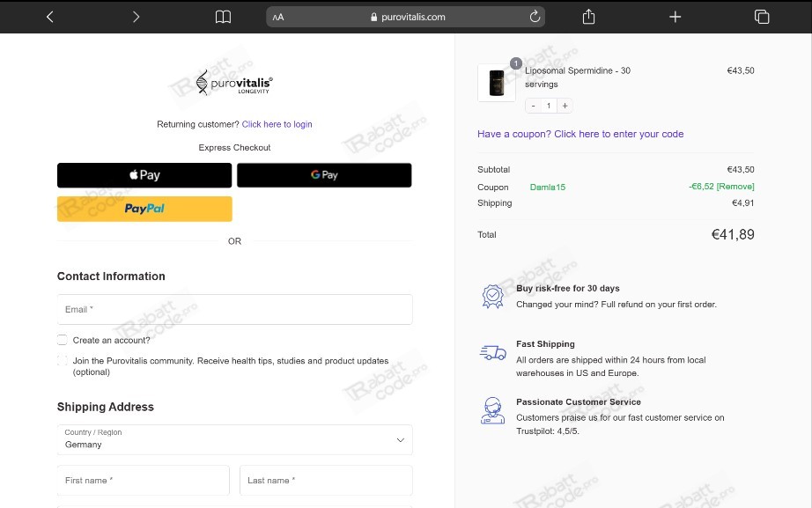The width and height of the screenshot is (812, 508).
Task: Remove the Damla15 coupon via [Remove]
Action: coord(735,187)
